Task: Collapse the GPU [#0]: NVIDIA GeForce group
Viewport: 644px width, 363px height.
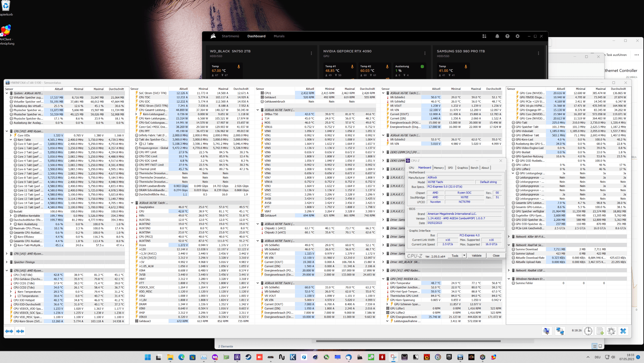Action: point(383,279)
